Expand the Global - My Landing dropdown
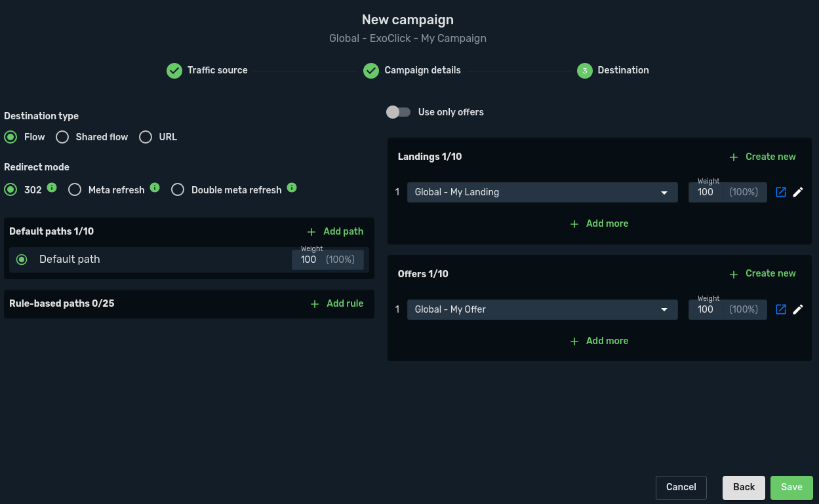 tap(542, 192)
